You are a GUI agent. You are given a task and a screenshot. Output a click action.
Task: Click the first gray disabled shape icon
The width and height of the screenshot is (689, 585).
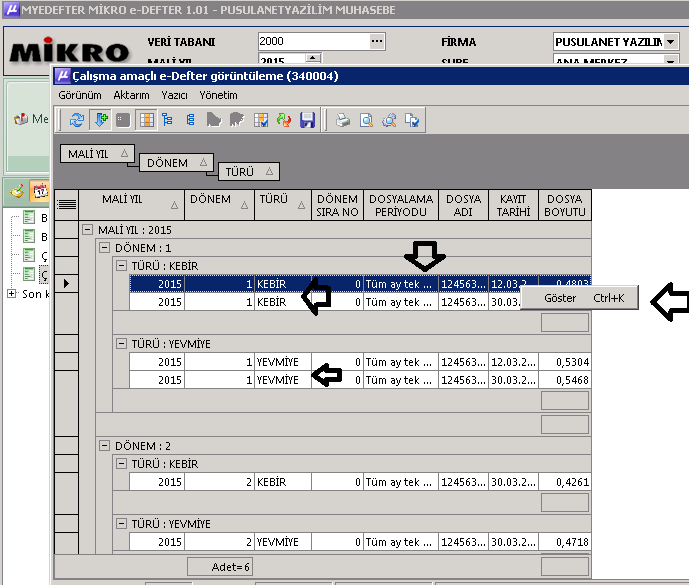point(214,120)
